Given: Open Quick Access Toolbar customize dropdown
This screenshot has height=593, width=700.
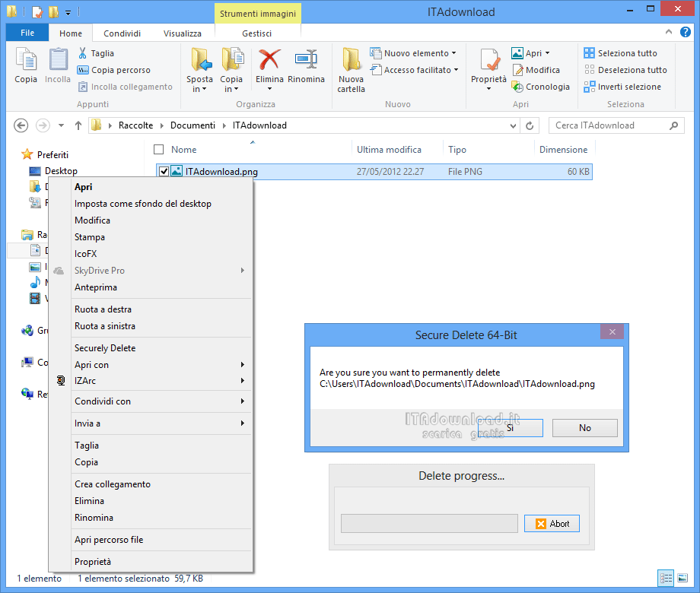Looking at the screenshot, I should click(68, 13).
